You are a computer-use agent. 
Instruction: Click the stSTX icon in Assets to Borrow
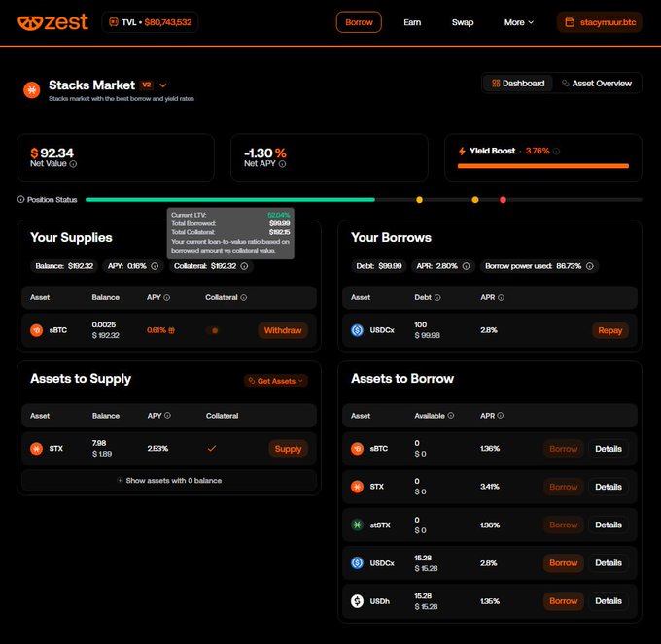(357, 525)
